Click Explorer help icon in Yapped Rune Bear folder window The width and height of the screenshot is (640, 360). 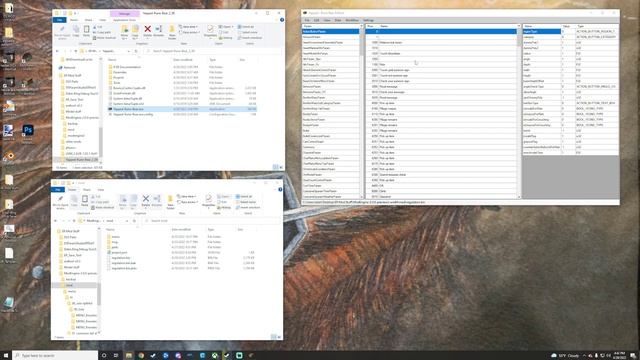tap(282, 20)
